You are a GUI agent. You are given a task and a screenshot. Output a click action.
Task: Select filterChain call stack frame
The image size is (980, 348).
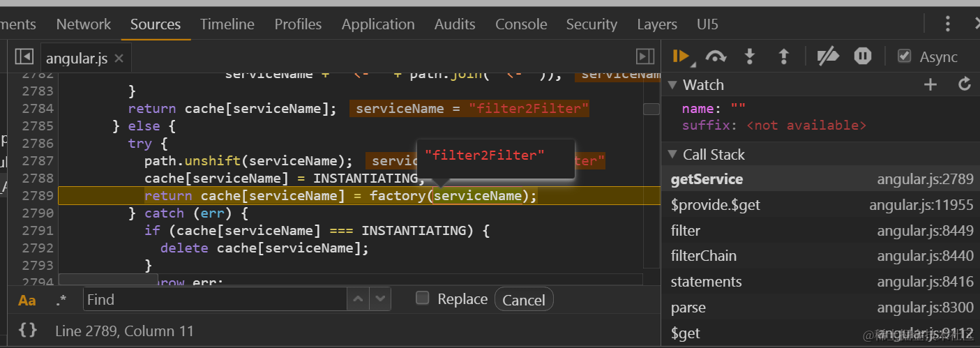pyautogui.click(x=820, y=256)
